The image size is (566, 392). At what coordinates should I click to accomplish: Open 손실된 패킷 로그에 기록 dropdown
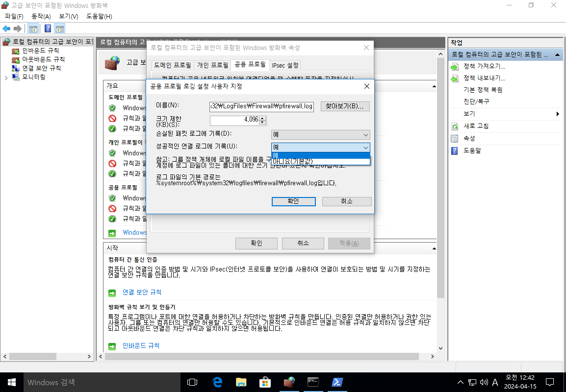pyautogui.click(x=321, y=135)
